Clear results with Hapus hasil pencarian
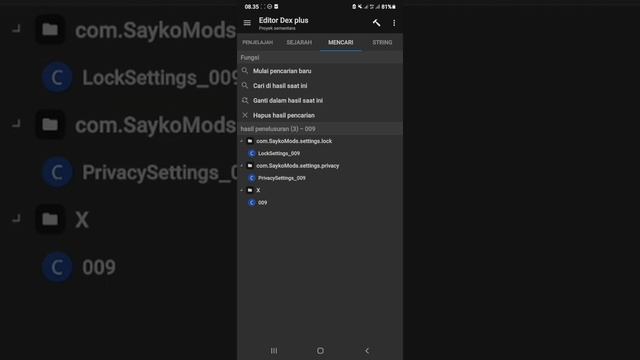 coord(320,116)
